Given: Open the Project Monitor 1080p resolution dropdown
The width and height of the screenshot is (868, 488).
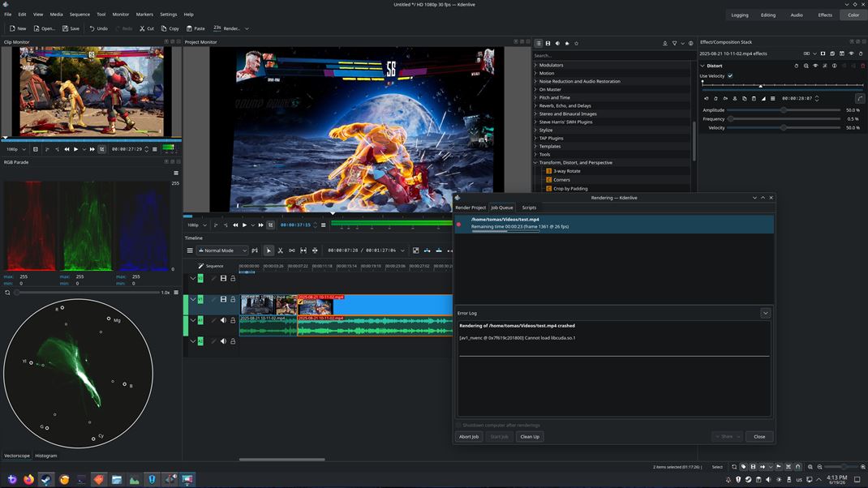Looking at the screenshot, I should [x=196, y=225].
